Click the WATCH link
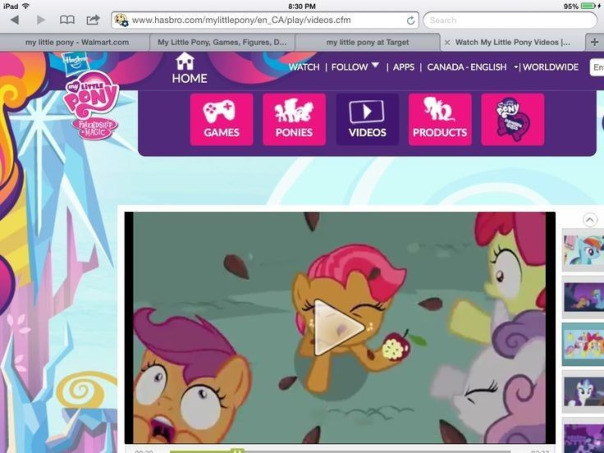Screen dimensions: 604x453 tap(304, 67)
